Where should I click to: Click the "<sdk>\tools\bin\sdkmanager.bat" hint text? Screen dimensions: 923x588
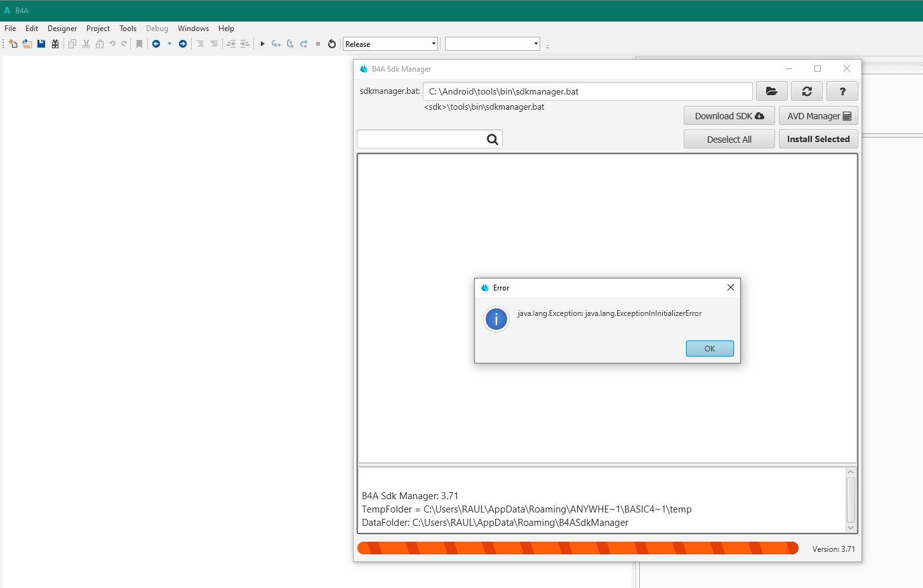tap(484, 107)
